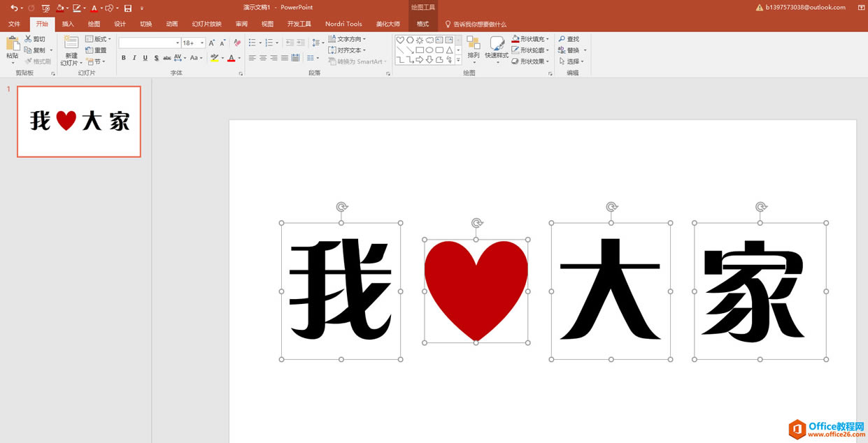Open the File (文件) tab

point(14,24)
